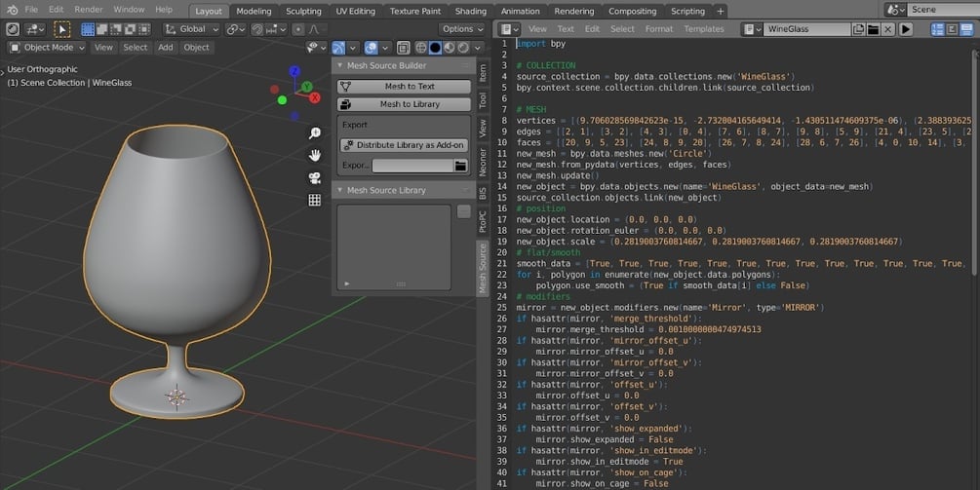Choose the 'intersect selection' mode icon
Screen dimensions: 980x490
click(144, 29)
